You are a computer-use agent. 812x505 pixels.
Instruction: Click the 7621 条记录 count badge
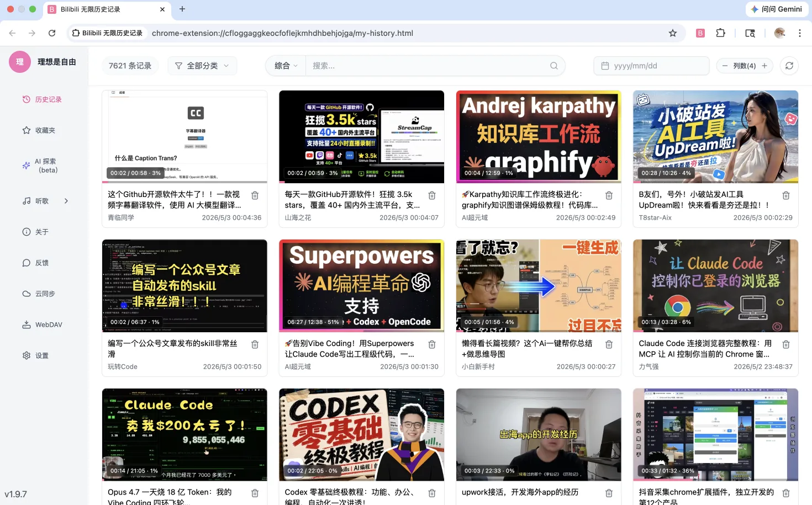click(130, 66)
